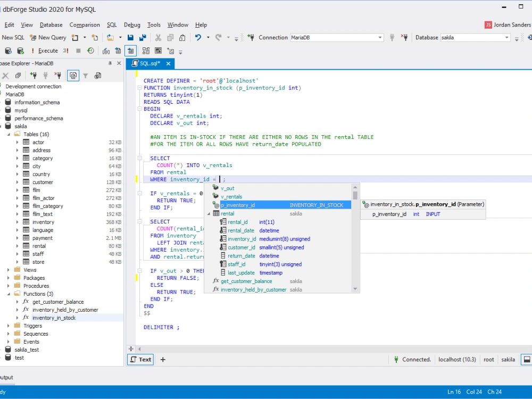The width and height of the screenshot is (532, 399).
Task: Click the Copy icon beside the scissors
Action: point(170,38)
